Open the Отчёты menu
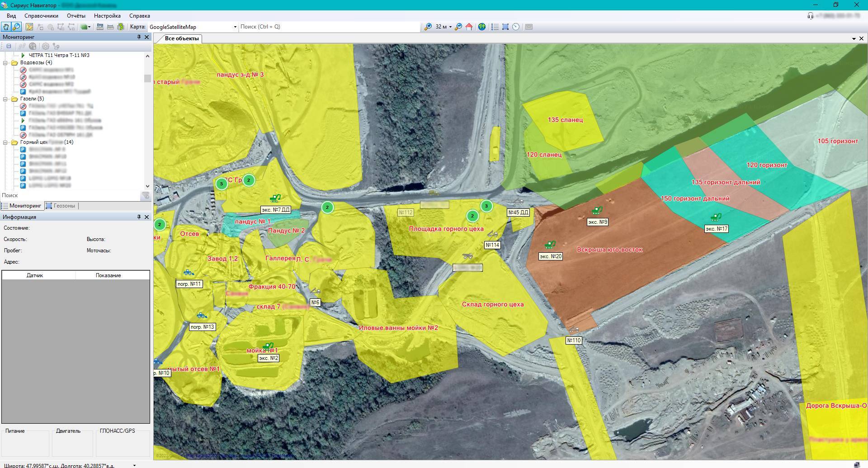 76,16
